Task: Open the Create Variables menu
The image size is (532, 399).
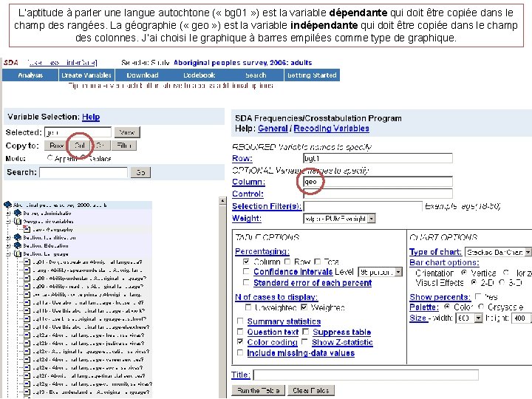Action: point(86,75)
